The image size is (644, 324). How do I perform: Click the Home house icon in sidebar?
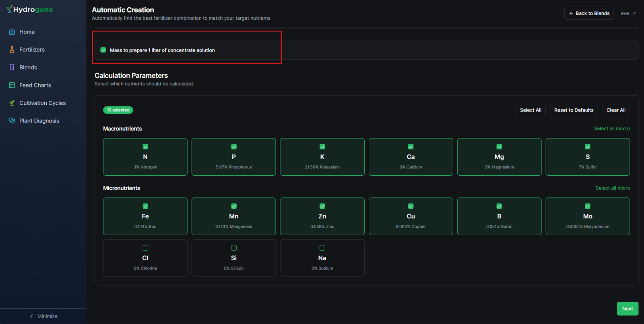(12, 32)
